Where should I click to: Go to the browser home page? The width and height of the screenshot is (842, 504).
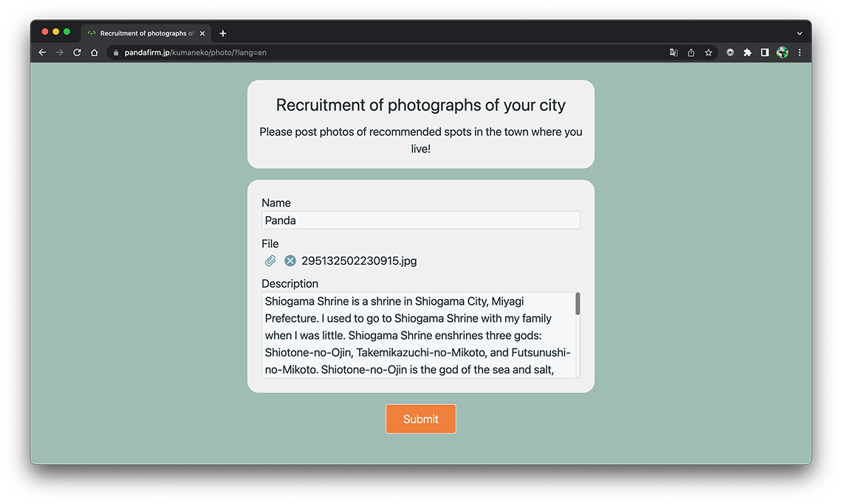coord(95,52)
